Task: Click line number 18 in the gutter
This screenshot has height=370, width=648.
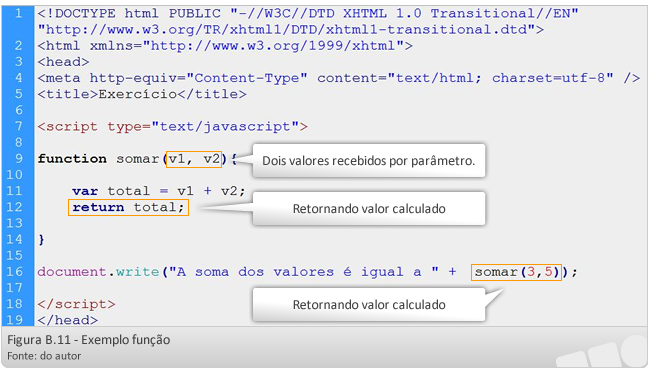Action: [14, 304]
